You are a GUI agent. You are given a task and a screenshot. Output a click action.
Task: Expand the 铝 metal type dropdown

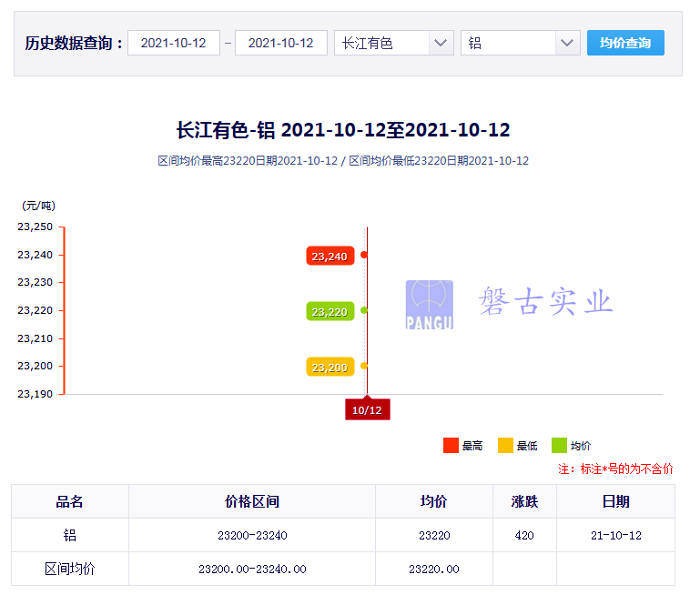pyautogui.click(x=520, y=43)
